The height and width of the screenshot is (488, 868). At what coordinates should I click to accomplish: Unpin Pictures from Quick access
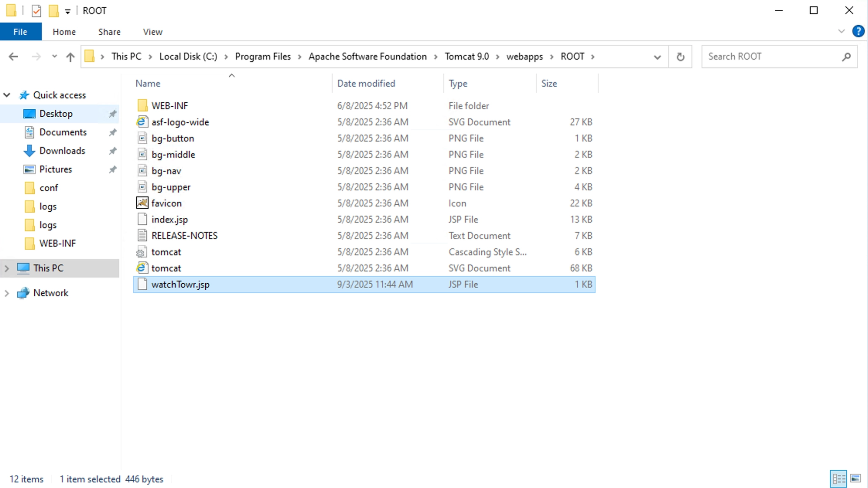[x=112, y=170]
